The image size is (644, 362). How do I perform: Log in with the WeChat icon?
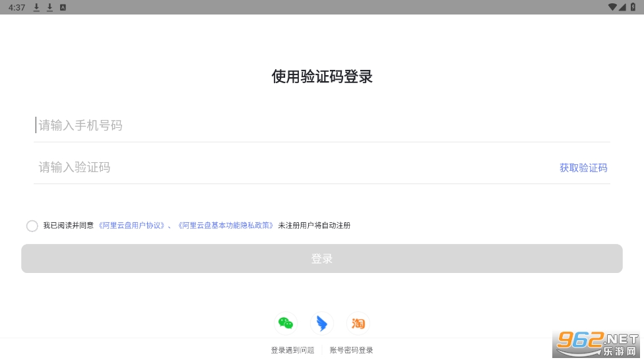pyautogui.click(x=286, y=323)
